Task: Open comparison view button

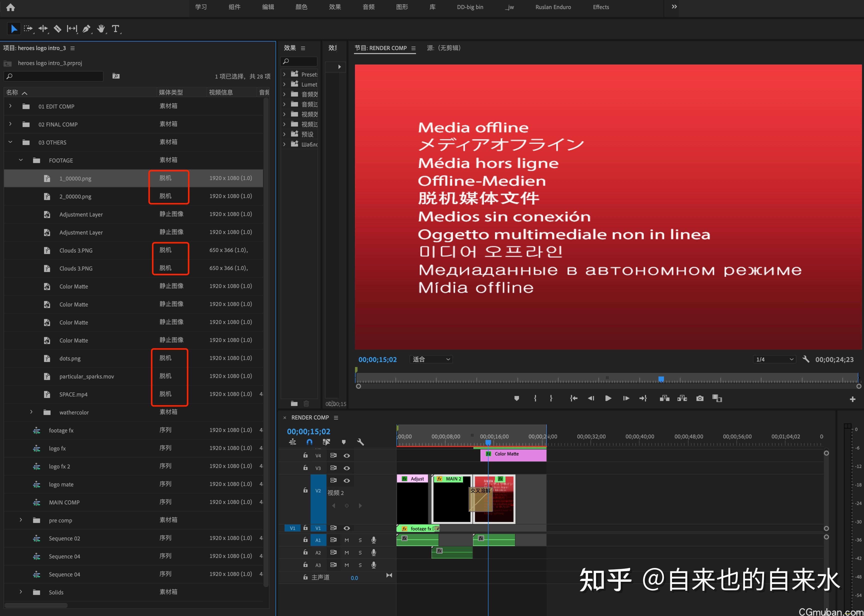Action: click(717, 398)
